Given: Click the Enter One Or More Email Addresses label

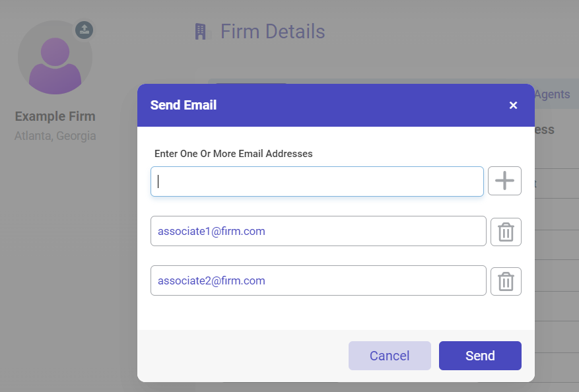Looking at the screenshot, I should click(x=233, y=154).
